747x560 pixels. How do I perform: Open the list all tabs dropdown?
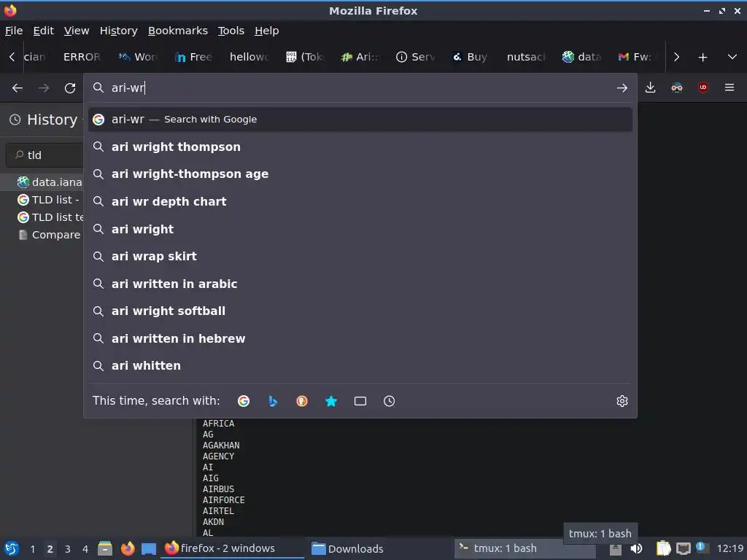pos(732,57)
